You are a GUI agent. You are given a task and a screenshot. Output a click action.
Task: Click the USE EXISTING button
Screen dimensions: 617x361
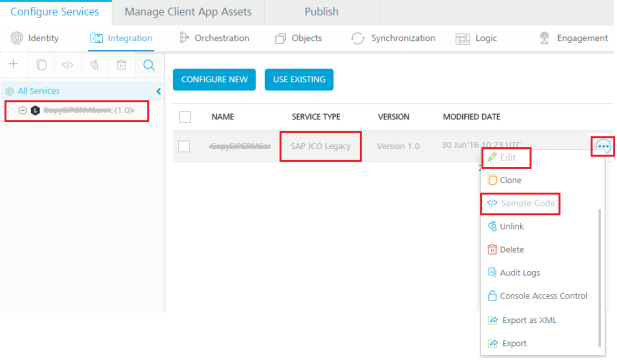click(299, 80)
